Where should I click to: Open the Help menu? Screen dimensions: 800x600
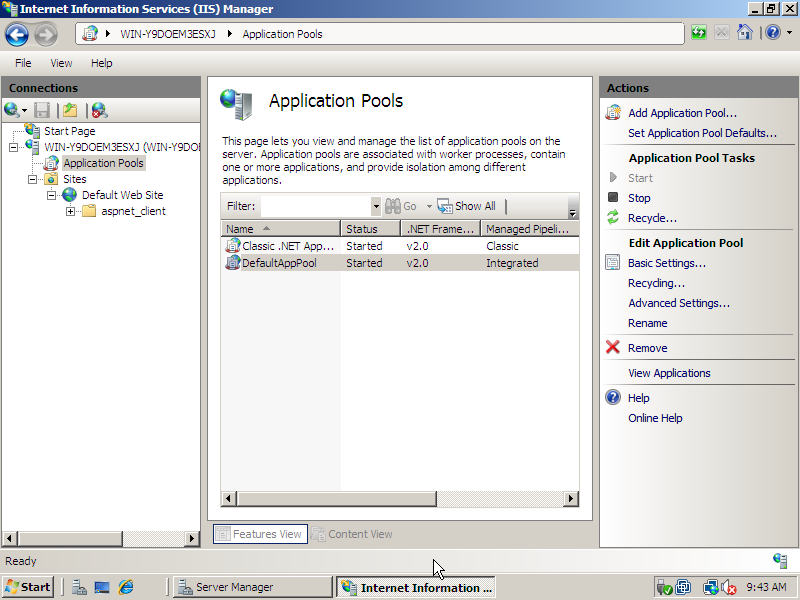click(102, 63)
